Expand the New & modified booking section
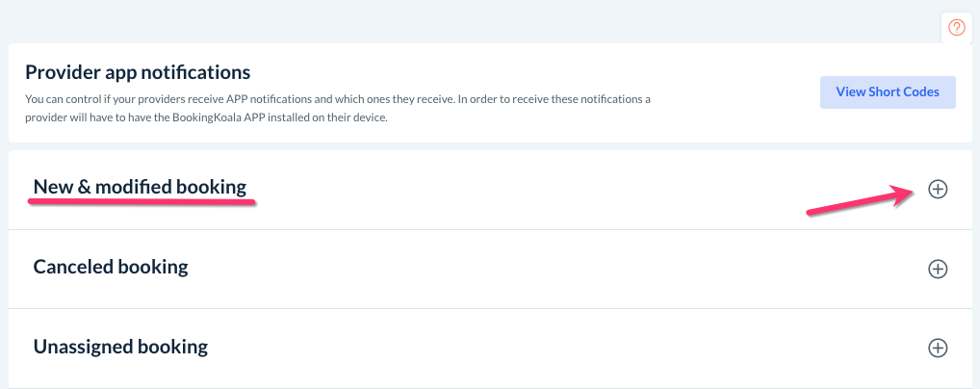980x389 pixels. click(x=938, y=190)
